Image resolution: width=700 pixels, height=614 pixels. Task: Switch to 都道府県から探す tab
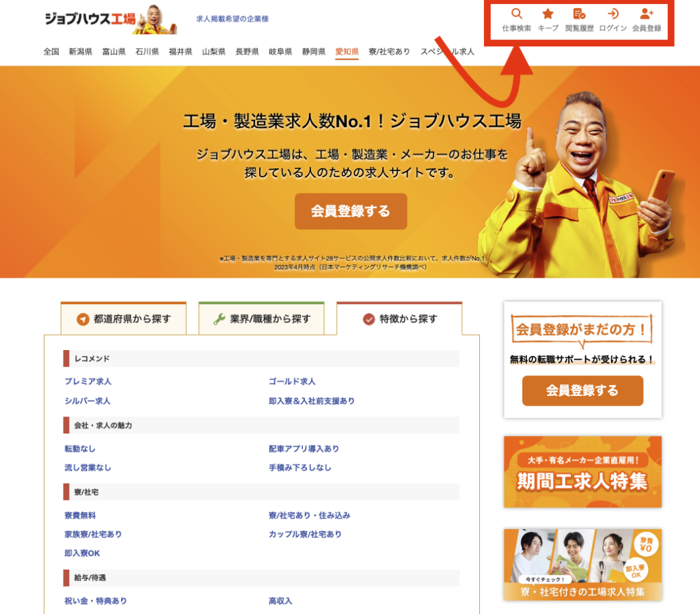[123, 319]
